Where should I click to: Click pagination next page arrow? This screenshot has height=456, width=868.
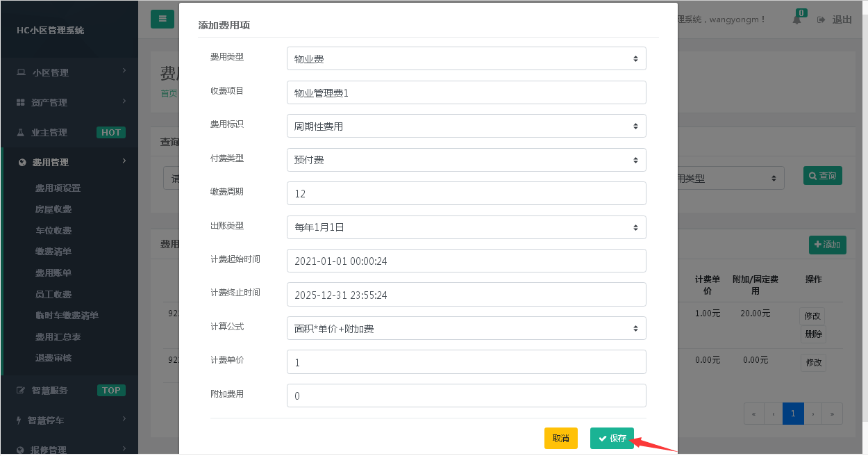click(x=813, y=414)
